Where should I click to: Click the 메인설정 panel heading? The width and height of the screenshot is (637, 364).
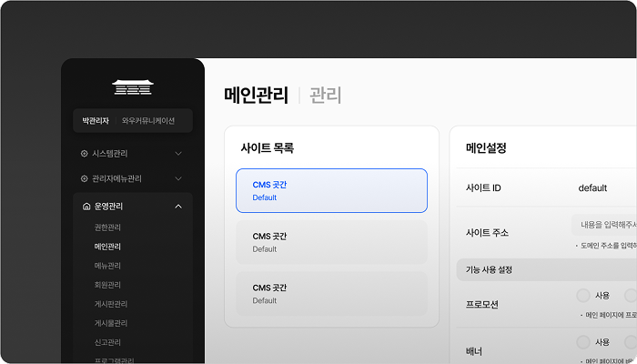pyautogui.click(x=486, y=147)
